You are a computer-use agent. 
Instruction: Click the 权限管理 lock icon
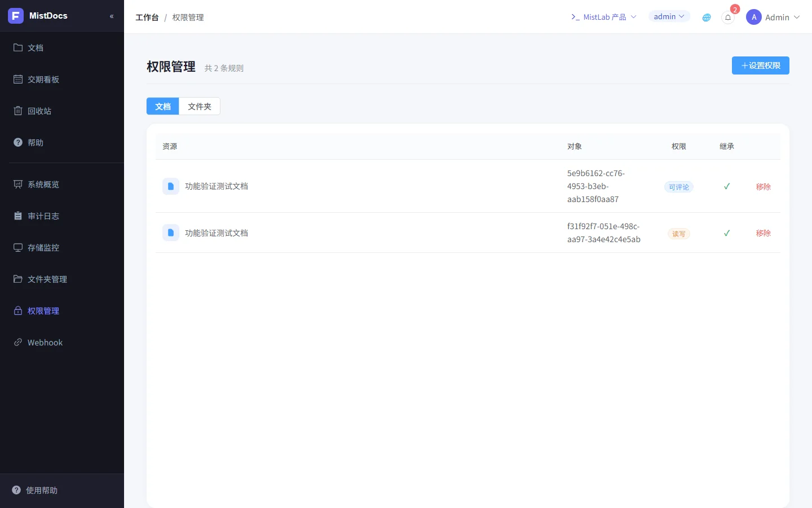(x=18, y=310)
